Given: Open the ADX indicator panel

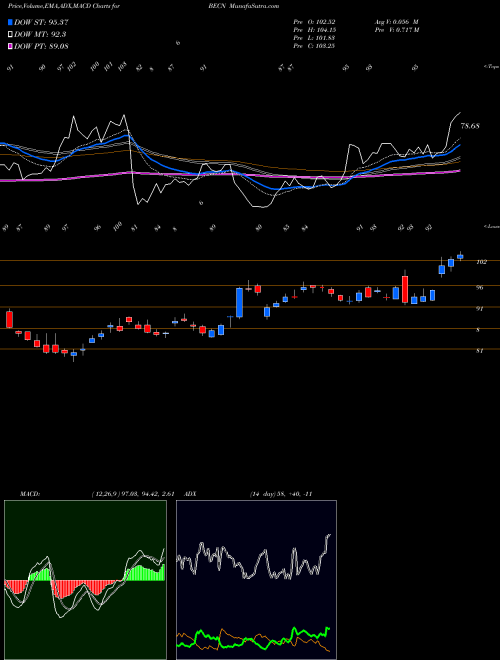Looking at the screenshot, I should tap(256, 580).
